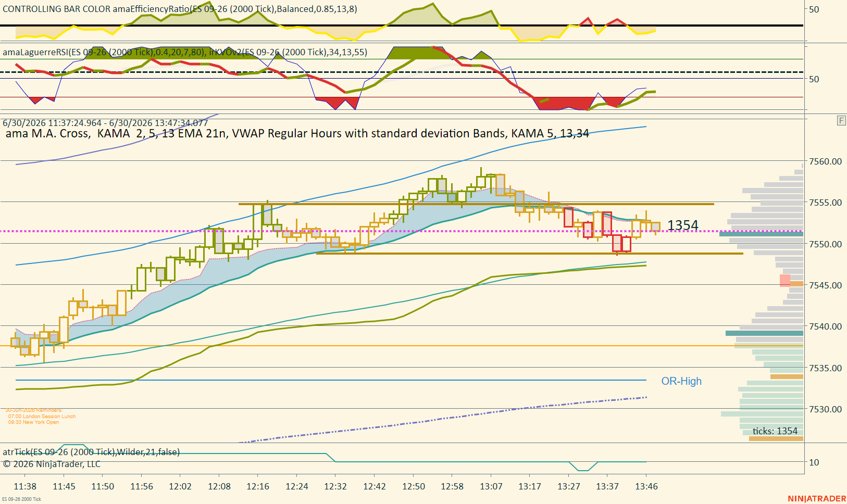
Task: Select the ama M.A. Cross title text
Action: coord(297,133)
